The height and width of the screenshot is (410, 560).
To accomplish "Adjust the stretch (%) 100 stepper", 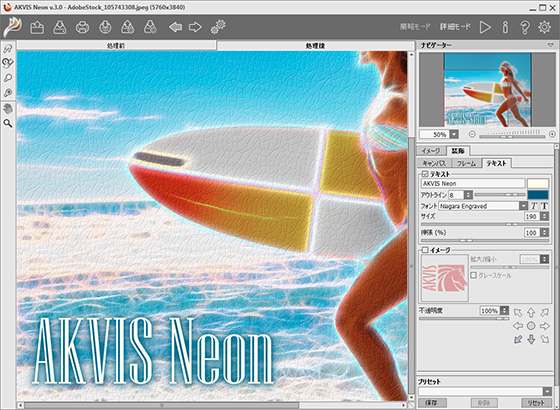I will coord(544,232).
